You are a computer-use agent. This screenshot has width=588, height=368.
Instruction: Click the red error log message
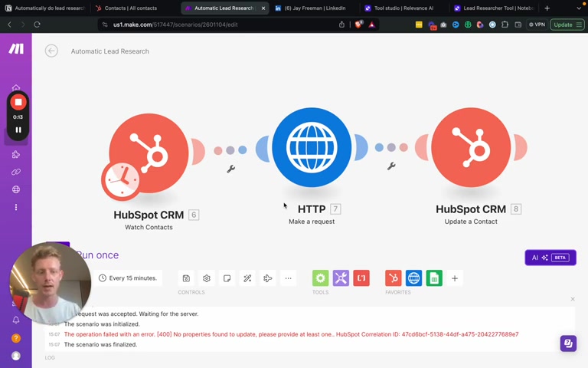[x=291, y=334]
